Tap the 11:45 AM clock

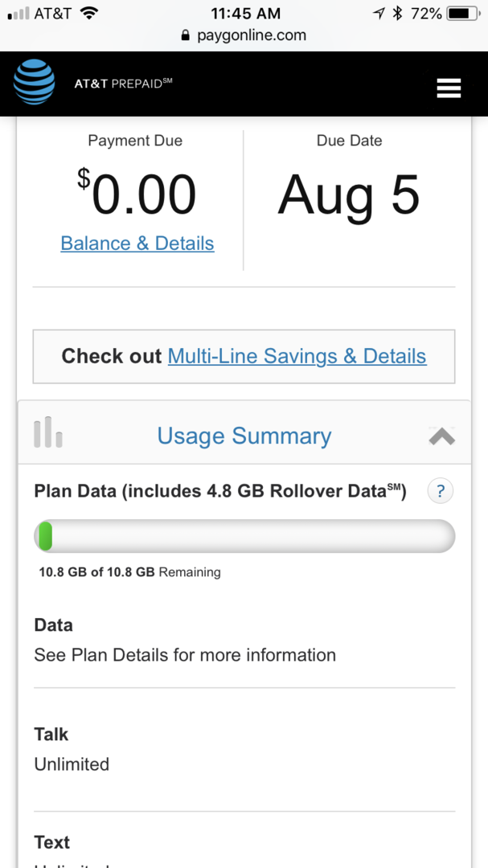(x=245, y=14)
